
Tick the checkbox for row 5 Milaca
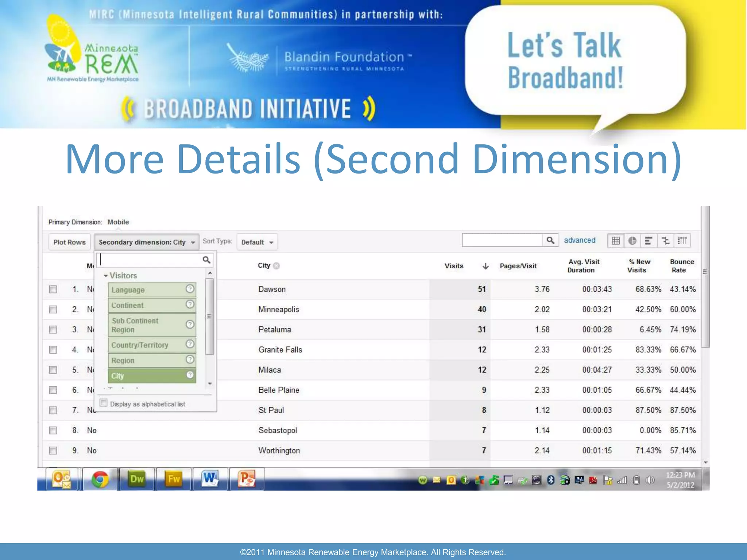[x=53, y=370]
